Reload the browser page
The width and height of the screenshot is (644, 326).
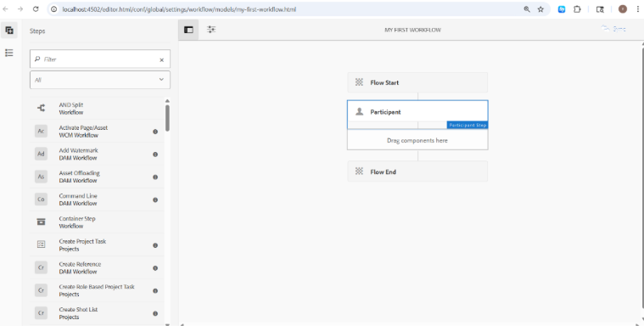click(36, 9)
